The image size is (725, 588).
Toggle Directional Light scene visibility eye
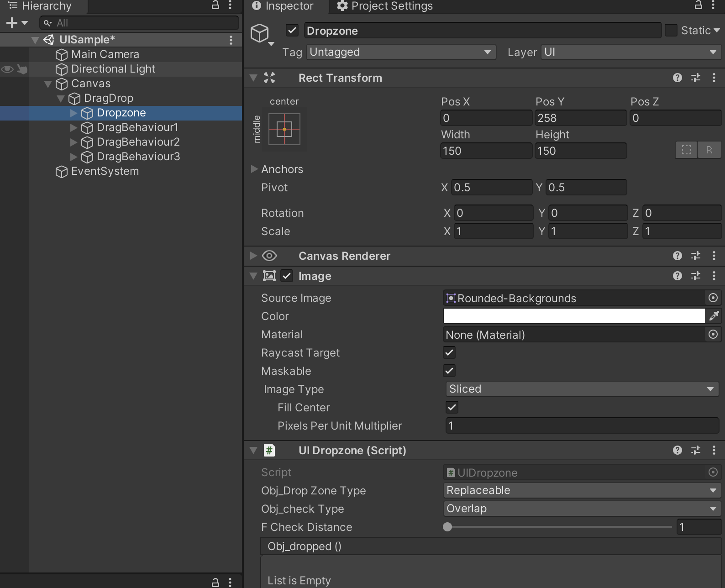[x=7, y=69]
